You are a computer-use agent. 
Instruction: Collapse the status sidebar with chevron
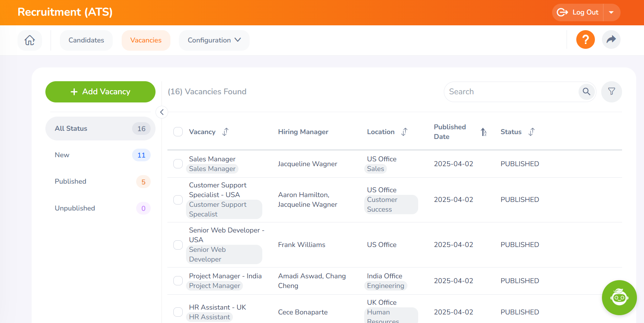[x=162, y=112]
